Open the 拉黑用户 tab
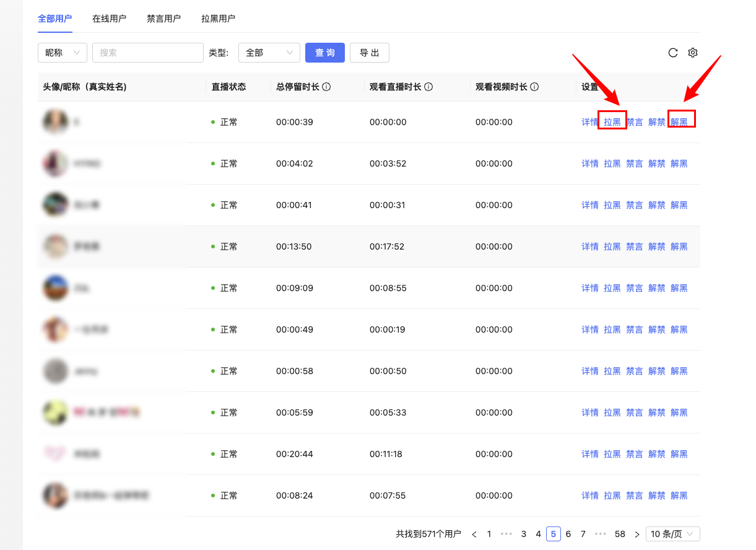 218,19
